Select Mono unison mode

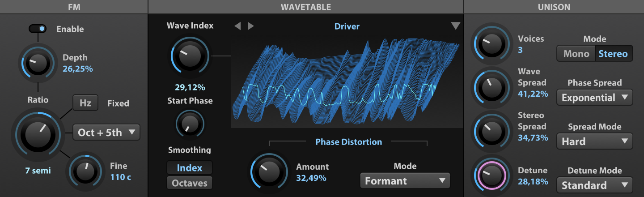(576, 54)
